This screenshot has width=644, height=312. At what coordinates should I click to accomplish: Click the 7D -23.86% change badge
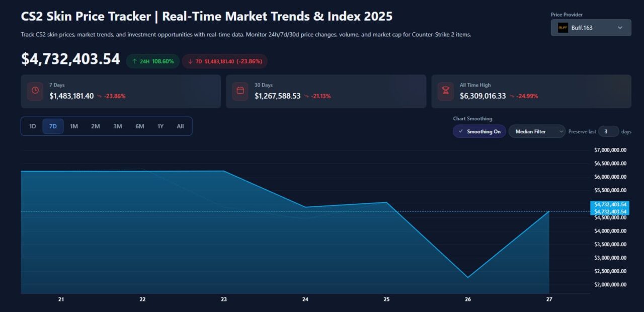point(224,61)
